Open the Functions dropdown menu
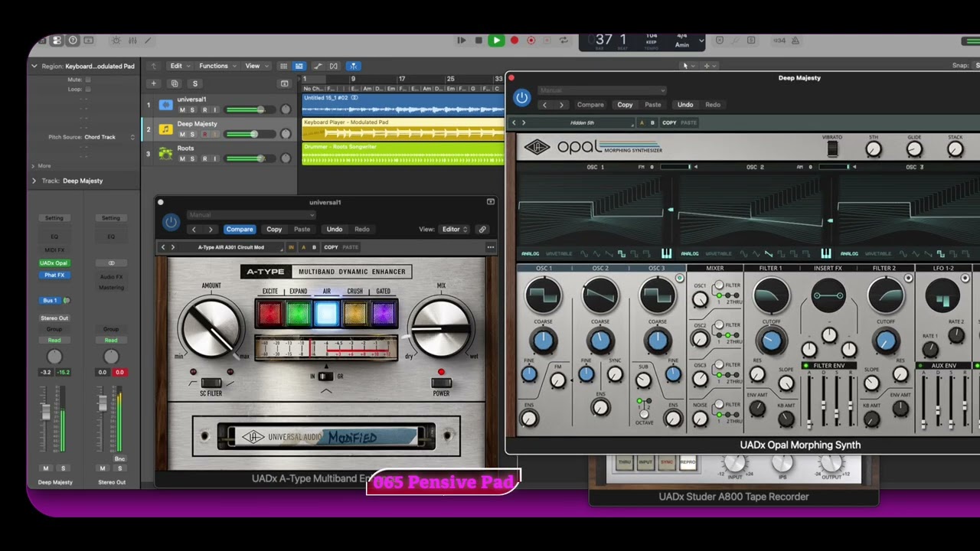 [217, 66]
